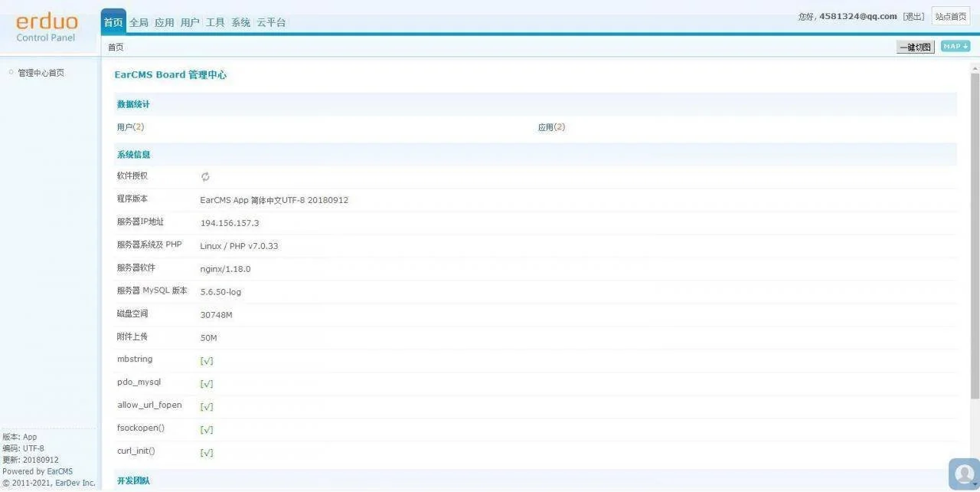980x492 pixels.
Task: Click the 一键切图 button
Action: [915, 48]
